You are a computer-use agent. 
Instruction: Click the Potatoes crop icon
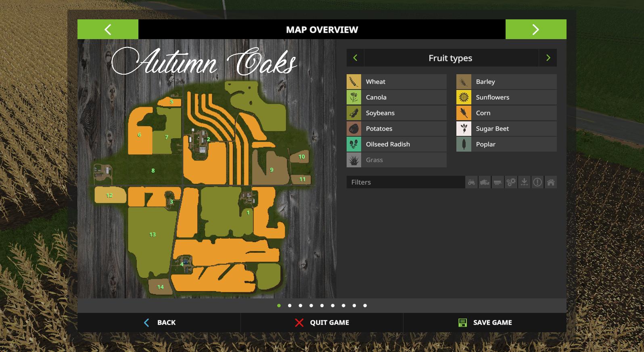click(354, 129)
